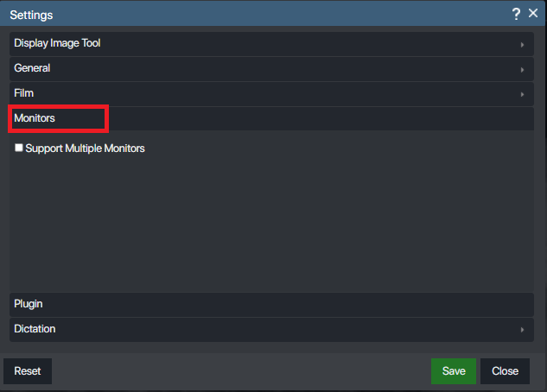Expand the General settings section
The image size is (547, 392).
pyautogui.click(x=32, y=68)
